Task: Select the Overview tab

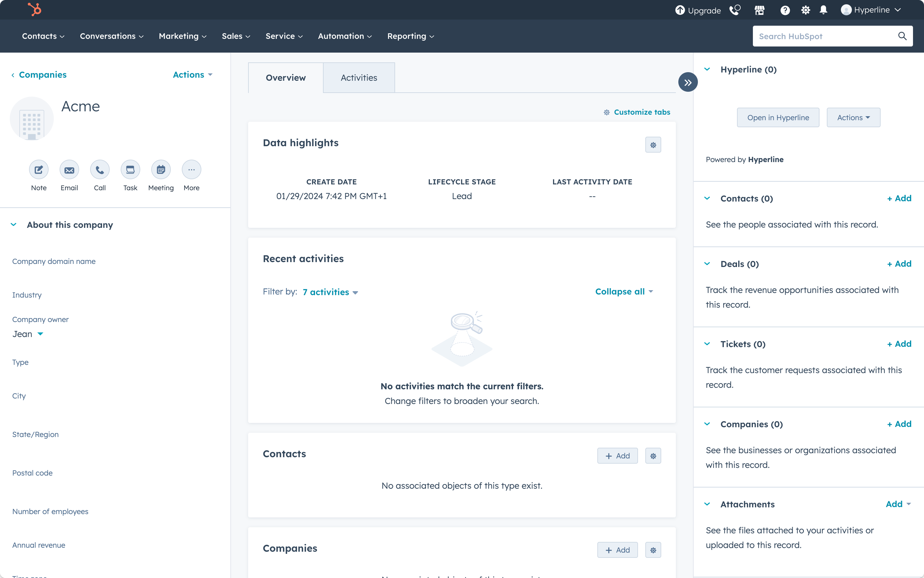Action: (286, 78)
